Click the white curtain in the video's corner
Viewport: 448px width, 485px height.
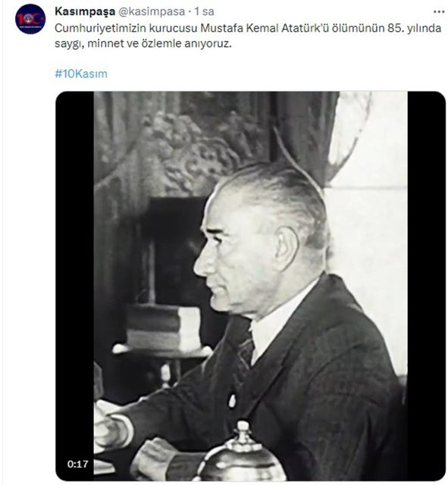click(x=367, y=139)
